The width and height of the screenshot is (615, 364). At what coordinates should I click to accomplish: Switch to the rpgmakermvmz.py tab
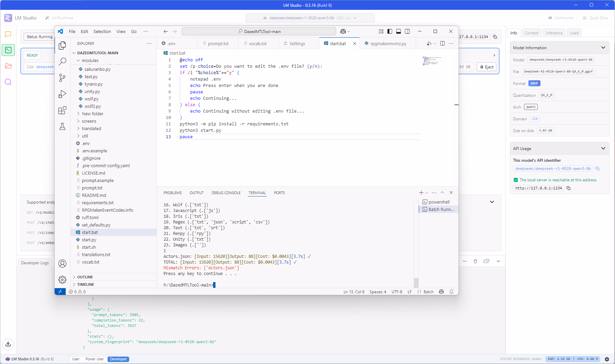click(387, 43)
